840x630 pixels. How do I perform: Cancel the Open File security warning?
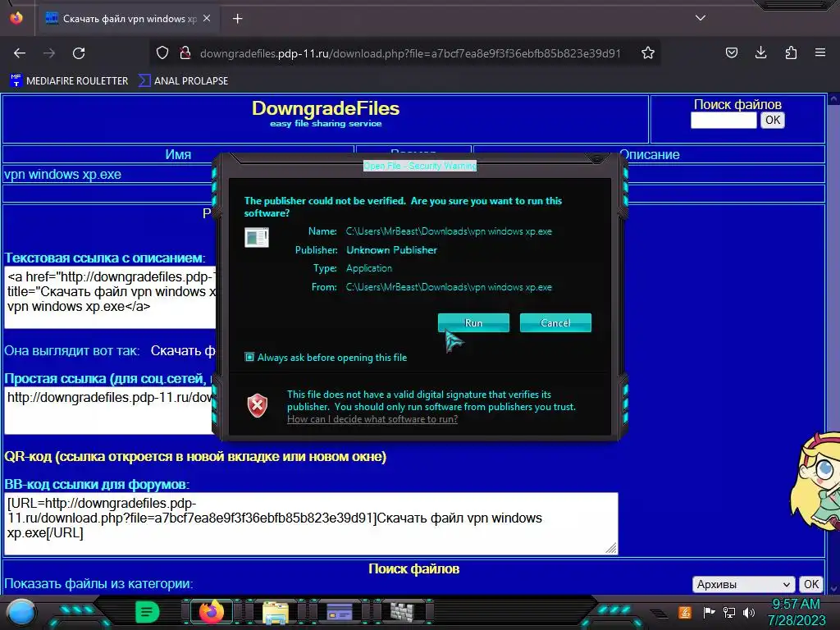point(555,322)
